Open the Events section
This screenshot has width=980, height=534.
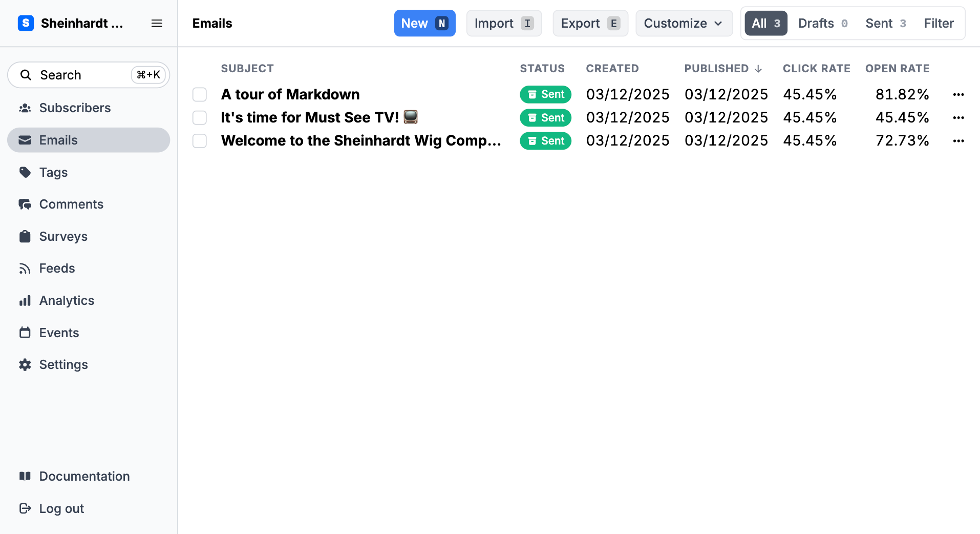click(x=58, y=332)
